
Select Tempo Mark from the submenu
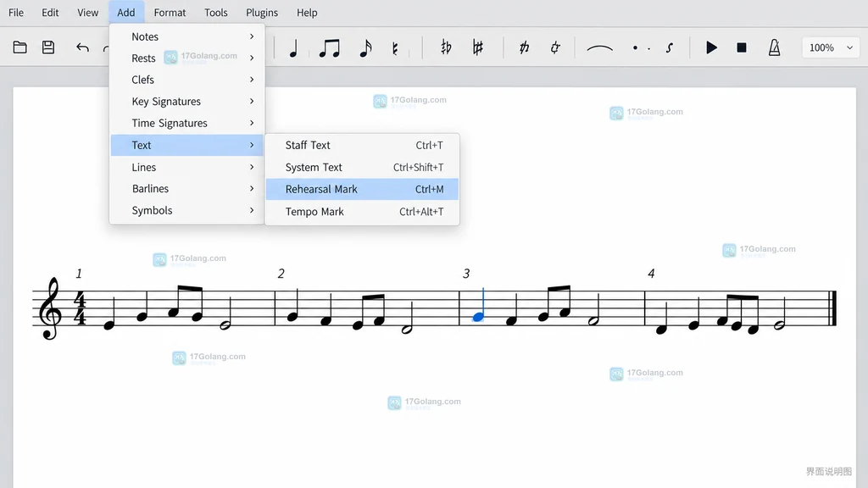(362, 211)
